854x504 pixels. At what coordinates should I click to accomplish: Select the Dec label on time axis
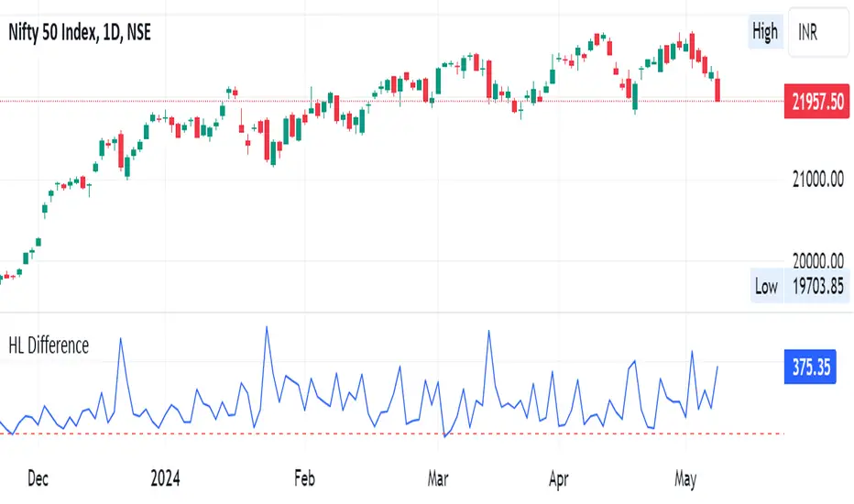[38, 477]
